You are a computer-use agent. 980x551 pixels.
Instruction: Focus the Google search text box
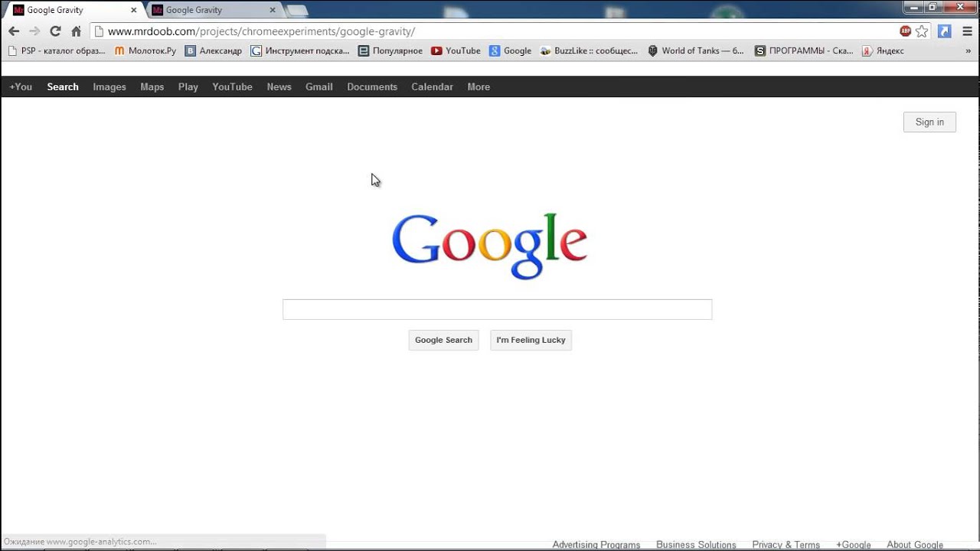coord(497,309)
